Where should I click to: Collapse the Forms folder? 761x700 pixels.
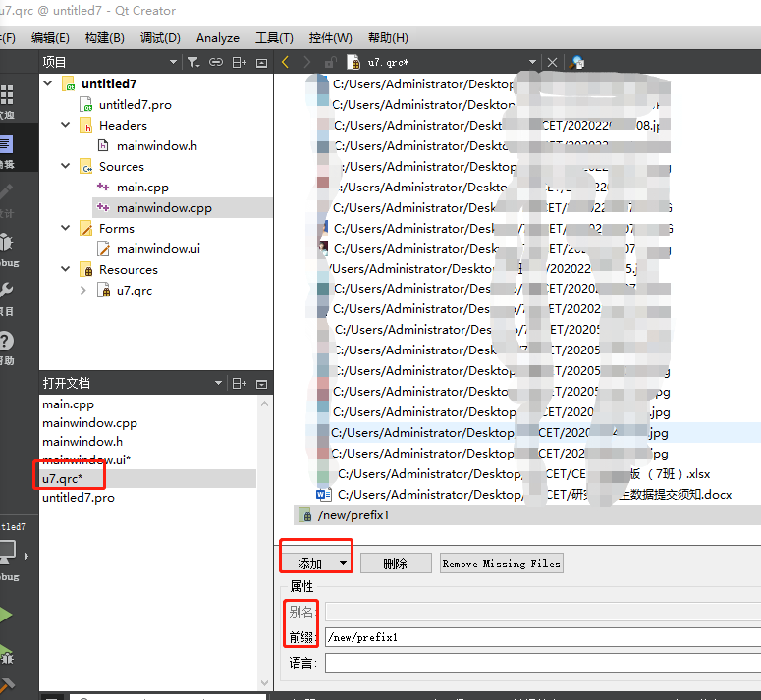[x=66, y=228]
